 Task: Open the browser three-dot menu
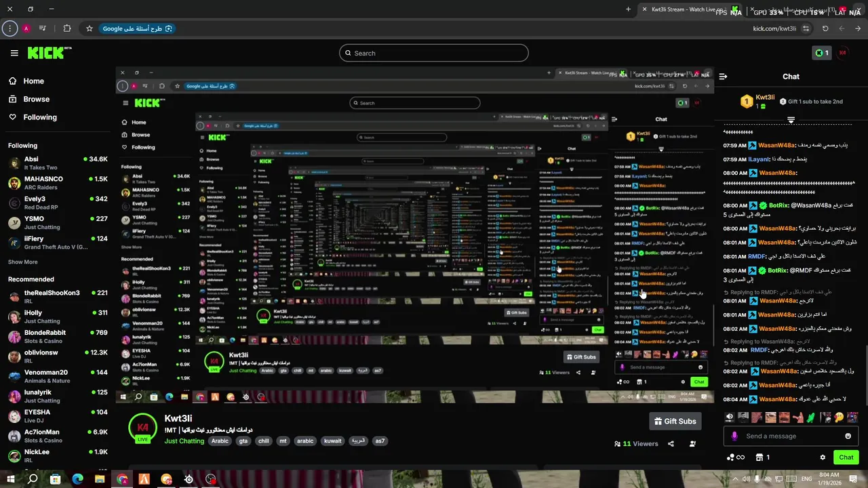point(9,28)
